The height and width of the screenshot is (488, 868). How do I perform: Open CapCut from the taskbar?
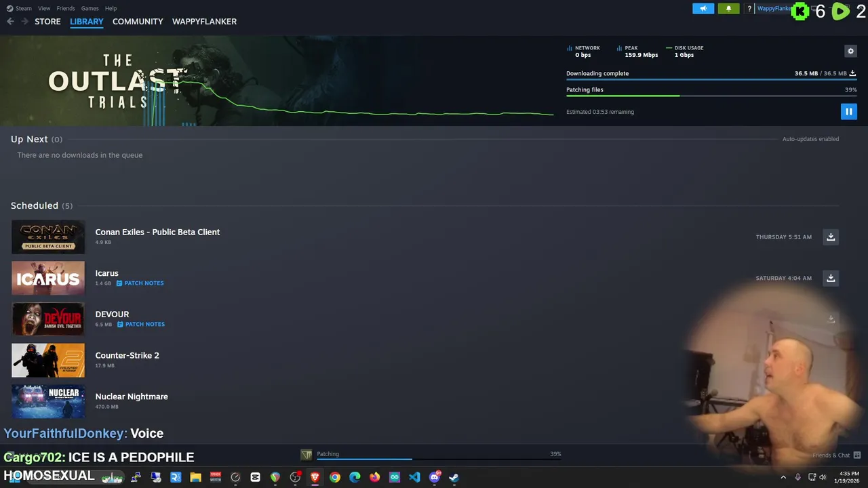[255, 477]
